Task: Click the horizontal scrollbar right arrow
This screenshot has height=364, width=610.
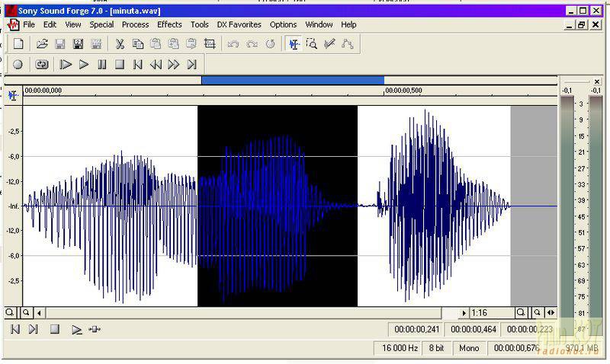Action: tap(464, 313)
